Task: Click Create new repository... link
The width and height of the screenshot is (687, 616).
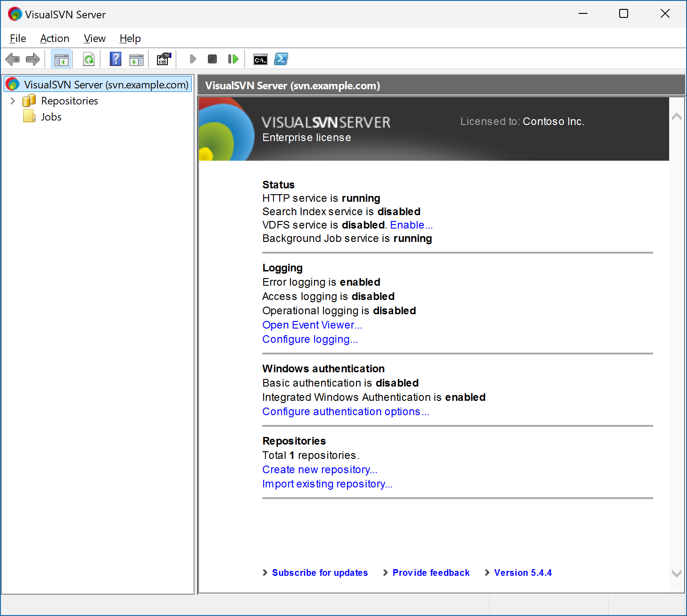Action: 320,470
